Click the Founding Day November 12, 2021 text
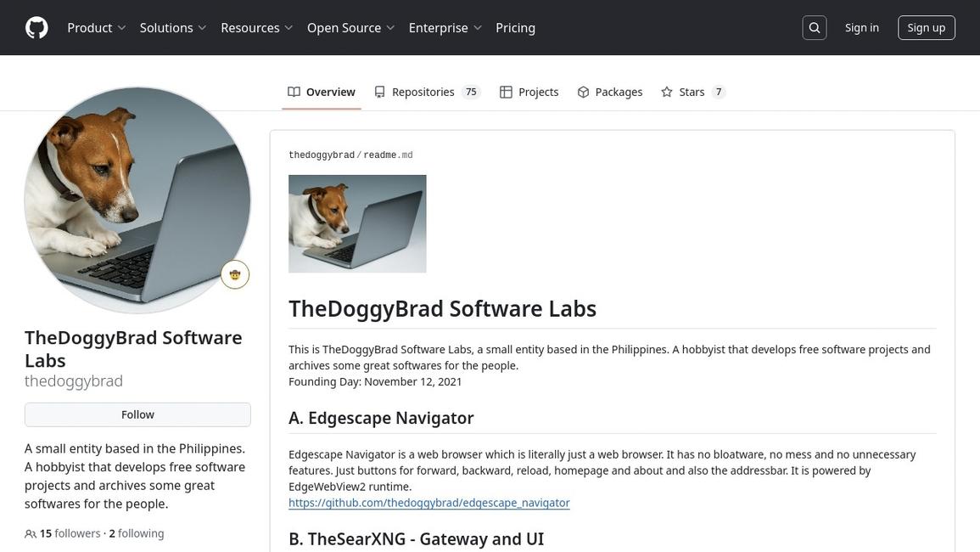The width and height of the screenshot is (980, 552). point(375,382)
